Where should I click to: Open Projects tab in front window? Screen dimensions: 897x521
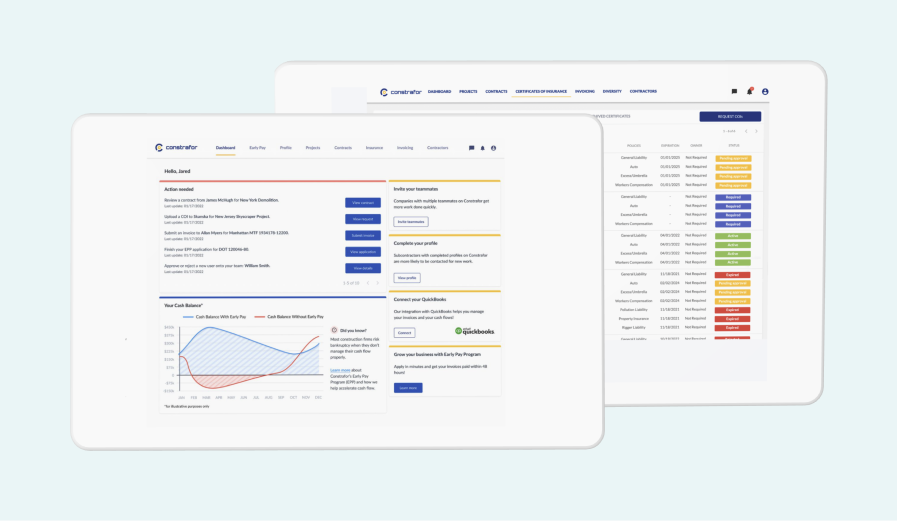313,148
